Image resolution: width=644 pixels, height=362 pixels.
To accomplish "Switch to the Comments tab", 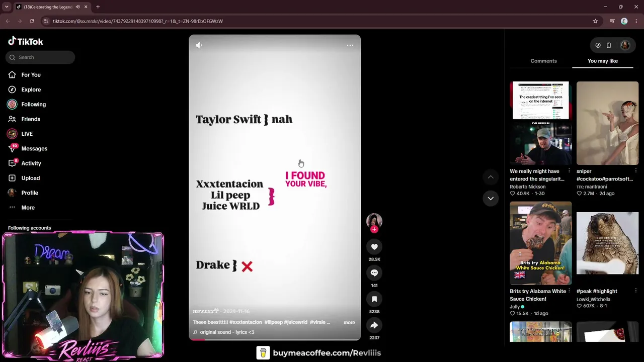I will (543, 61).
